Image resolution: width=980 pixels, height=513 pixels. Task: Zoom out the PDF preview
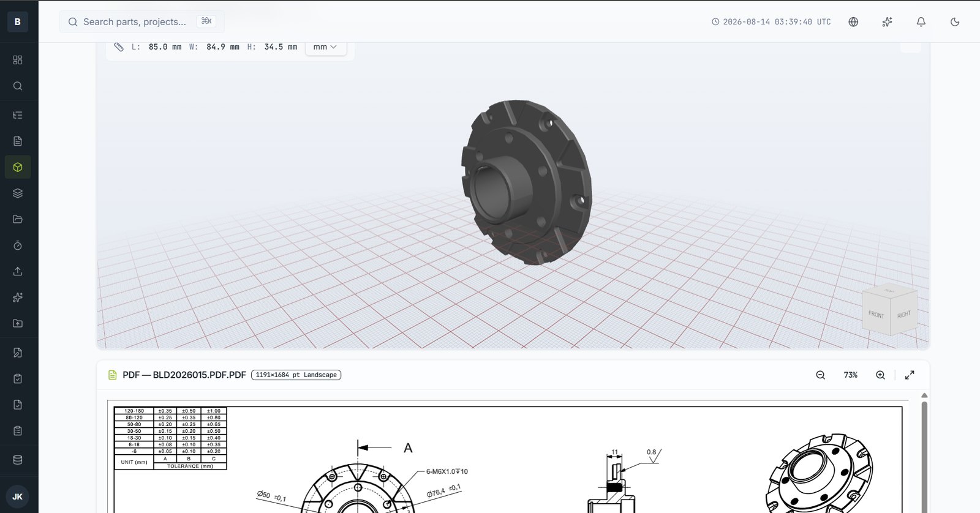coord(821,375)
